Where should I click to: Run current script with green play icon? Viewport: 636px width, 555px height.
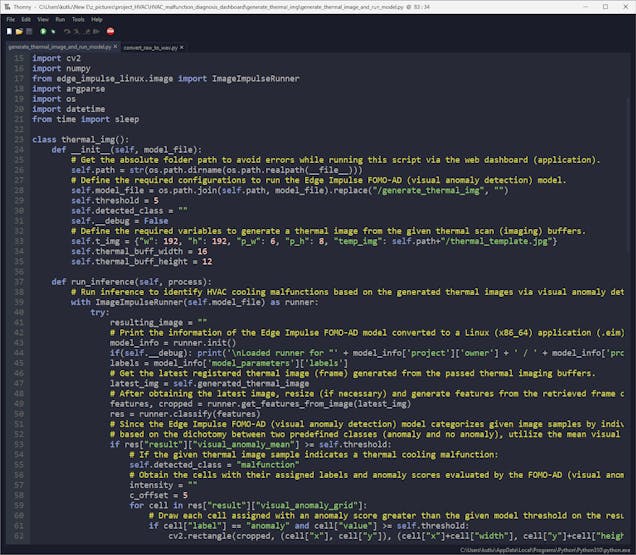(43, 32)
